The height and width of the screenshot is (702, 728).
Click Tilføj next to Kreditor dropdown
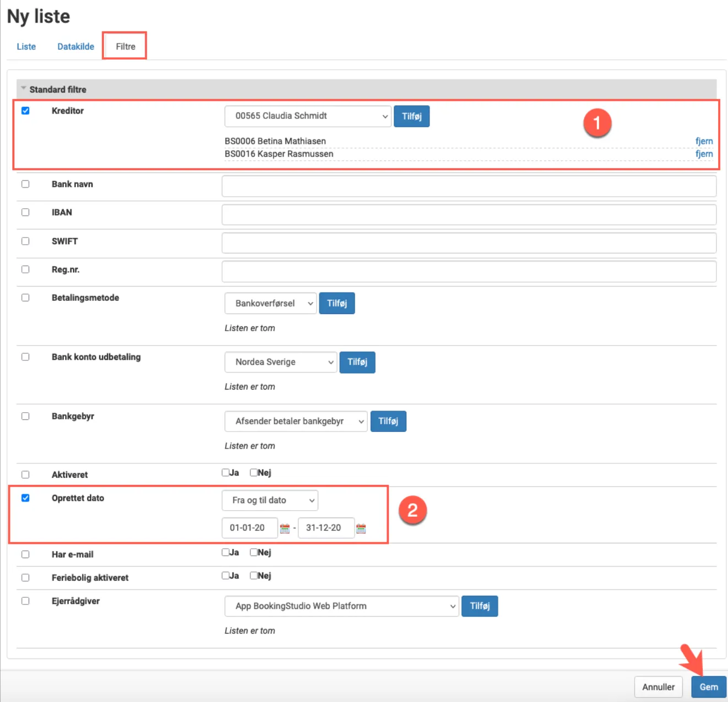[411, 116]
